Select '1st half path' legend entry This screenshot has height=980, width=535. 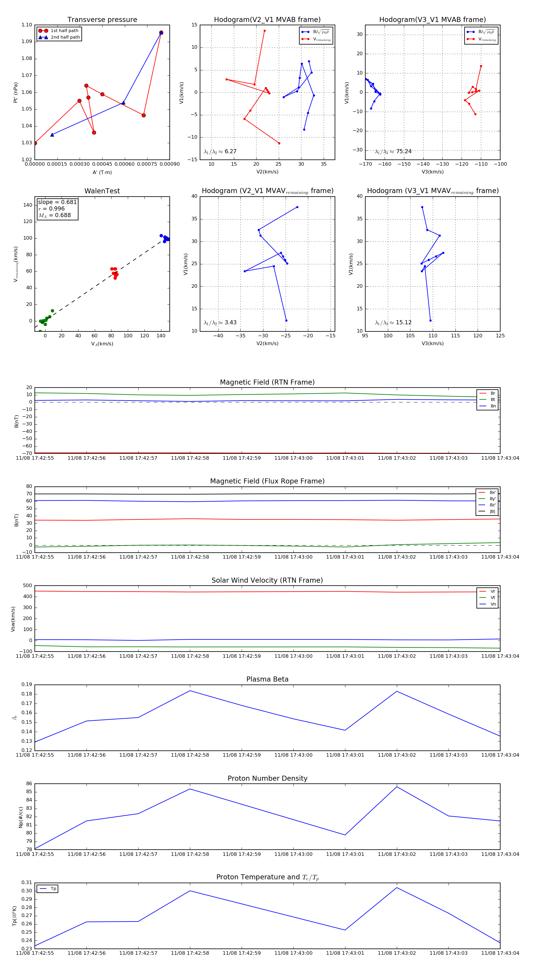point(59,31)
